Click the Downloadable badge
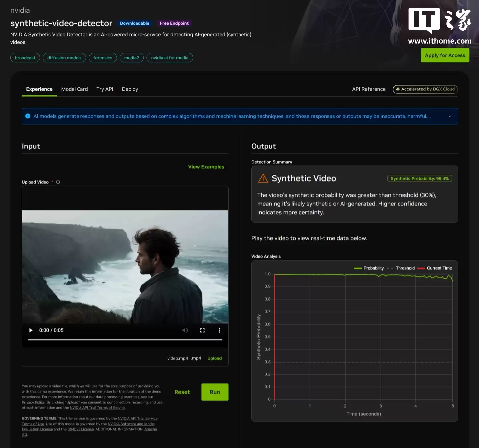 134,23
